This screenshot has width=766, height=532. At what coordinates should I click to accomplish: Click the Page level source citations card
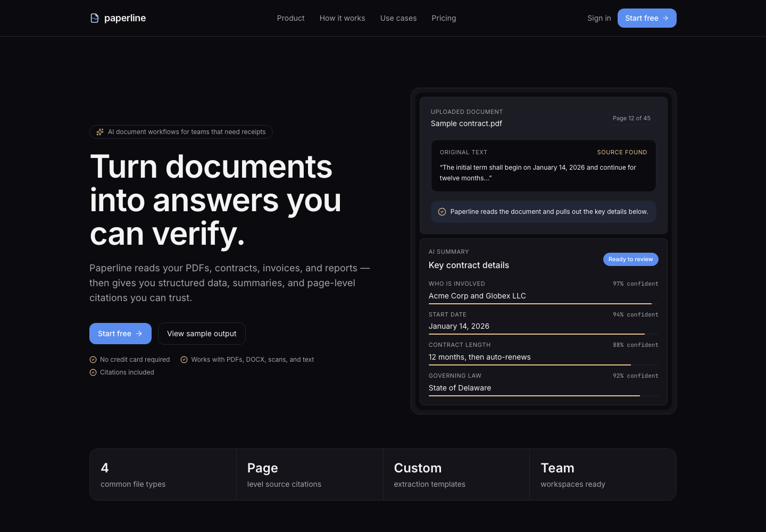[x=310, y=475]
